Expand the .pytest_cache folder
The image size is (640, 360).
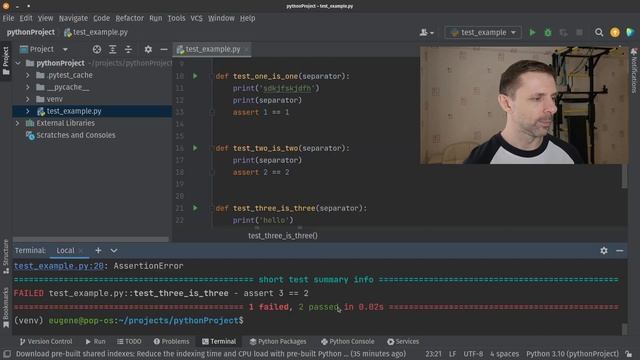coord(28,75)
